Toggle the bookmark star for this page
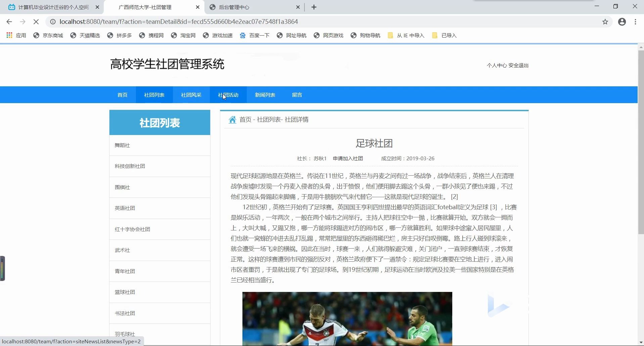 605,21
